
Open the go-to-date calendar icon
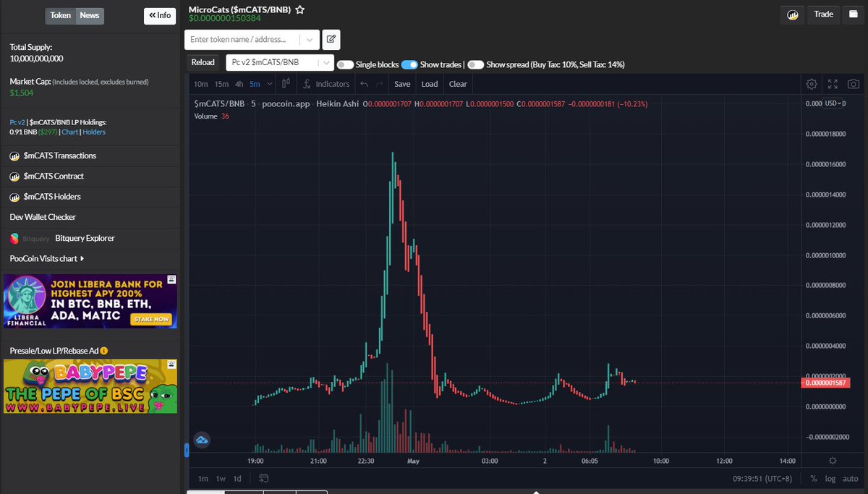pyautogui.click(x=263, y=478)
